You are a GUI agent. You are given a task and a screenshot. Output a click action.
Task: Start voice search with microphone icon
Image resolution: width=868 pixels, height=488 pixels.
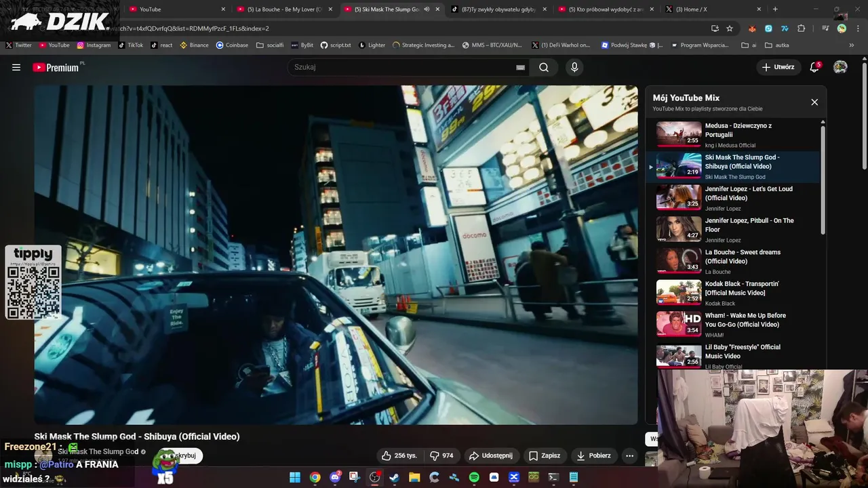point(574,67)
